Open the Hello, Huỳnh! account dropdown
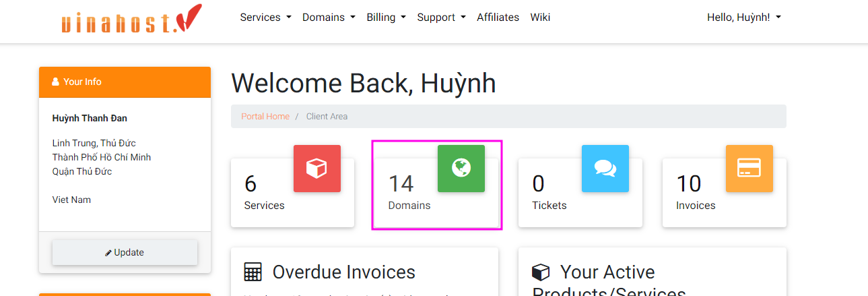This screenshot has height=296, width=868. coord(743,18)
